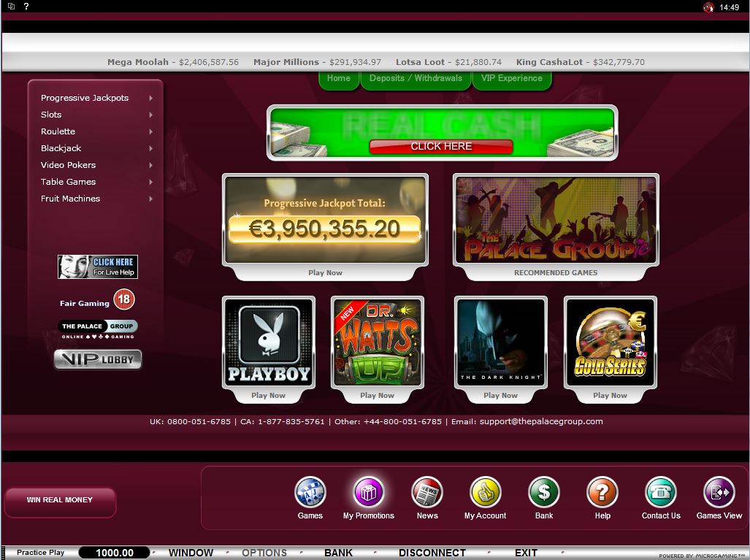Viewport: 750px width, 560px height.
Task: Open the VIP Experience tab
Action: (512, 79)
